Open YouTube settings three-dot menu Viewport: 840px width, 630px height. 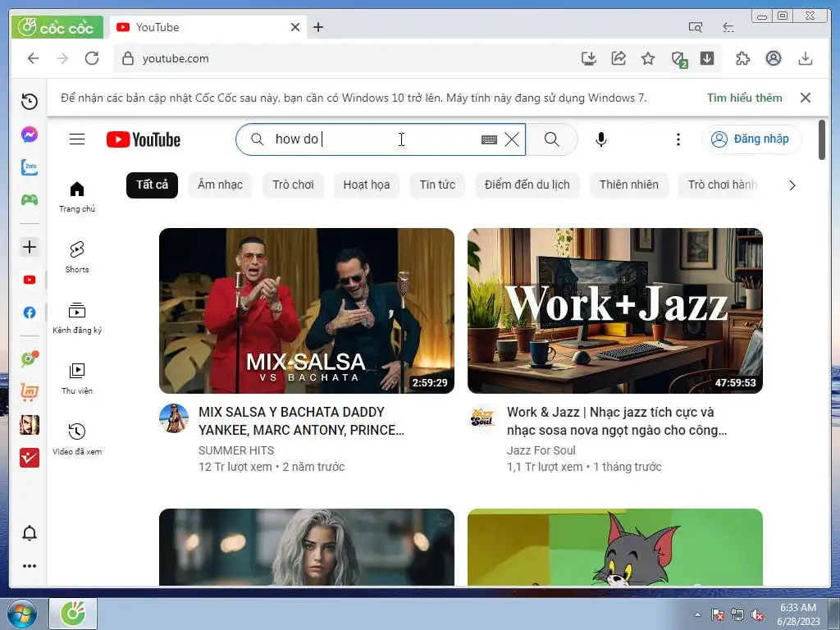[x=678, y=139]
